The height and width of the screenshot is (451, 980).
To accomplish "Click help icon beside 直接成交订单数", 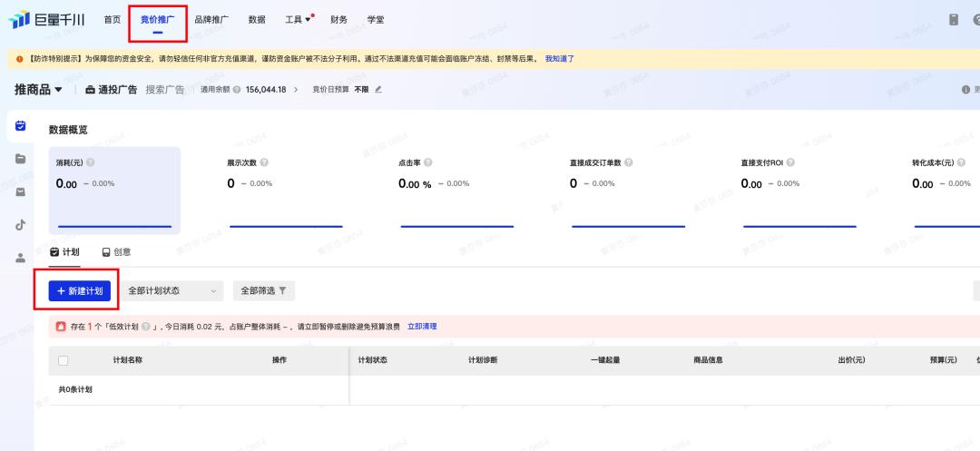I will click(628, 162).
